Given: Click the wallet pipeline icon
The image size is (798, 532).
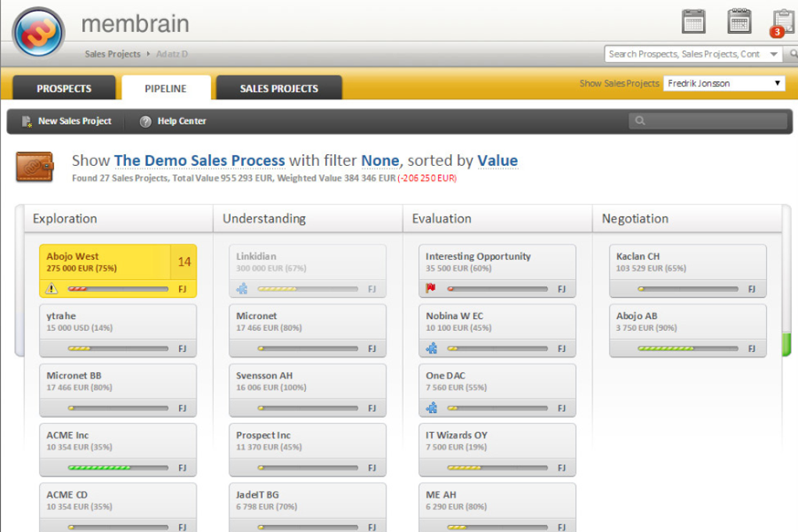Looking at the screenshot, I should 34,167.
